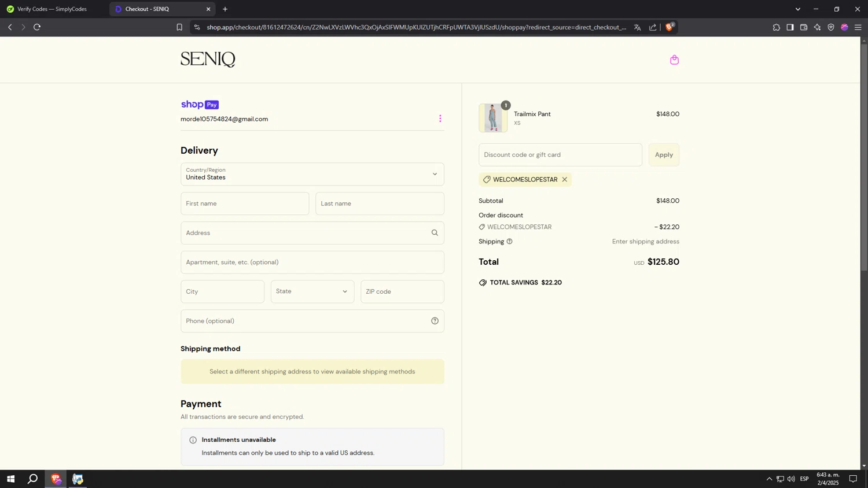Viewport: 868px width, 488px height.
Task: Show phone number help tooltip
Action: [435, 321]
